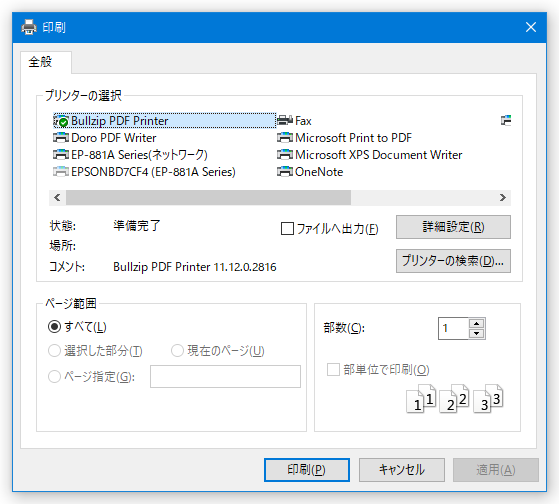Image resolution: width=559 pixels, height=504 pixels.
Task: Click the 部数 copies number field
Action: (x=453, y=328)
